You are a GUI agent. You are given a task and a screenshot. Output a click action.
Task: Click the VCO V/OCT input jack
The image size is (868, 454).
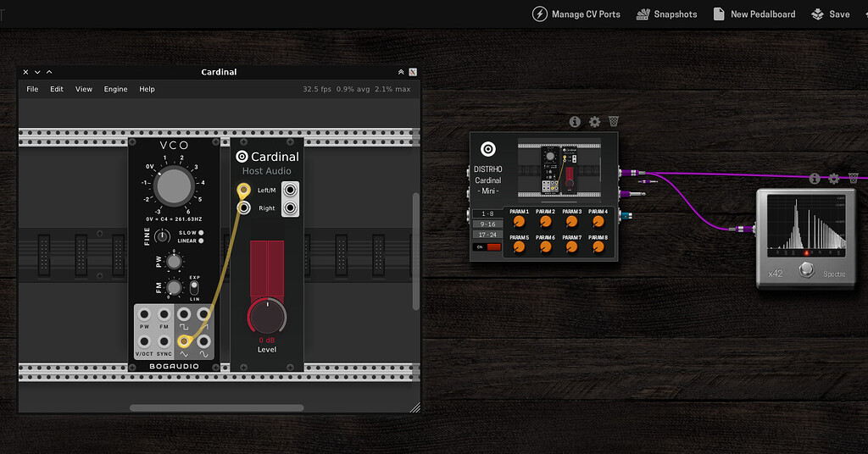pos(144,341)
